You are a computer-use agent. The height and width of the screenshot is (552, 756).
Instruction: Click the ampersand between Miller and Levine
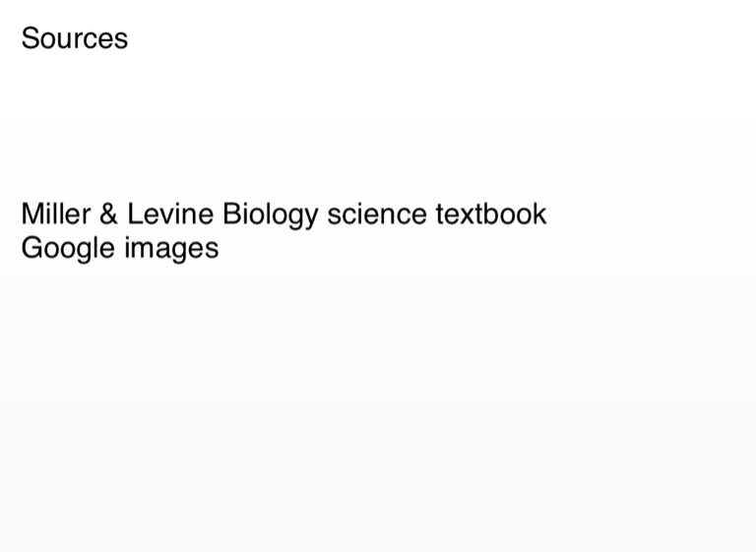point(108,214)
